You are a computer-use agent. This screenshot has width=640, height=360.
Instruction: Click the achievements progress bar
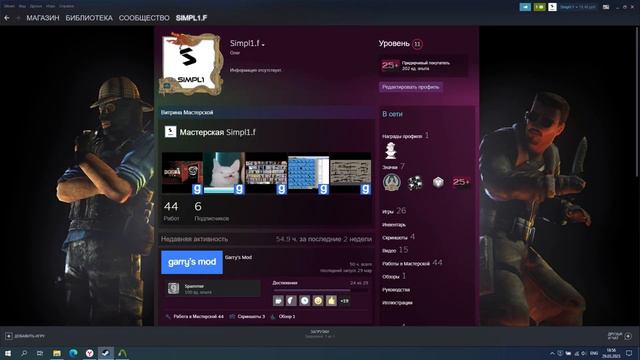[320, 290]
